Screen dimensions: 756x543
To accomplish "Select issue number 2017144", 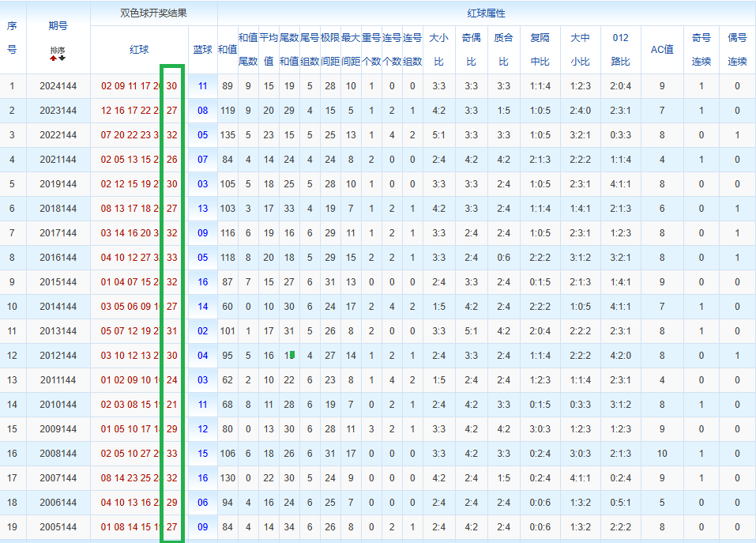I will click(58, 233).
